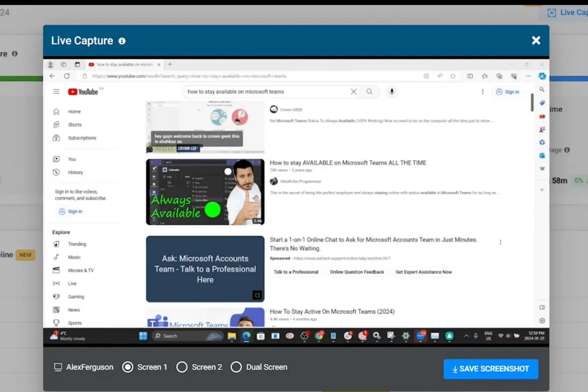
Task: Click Get Expert Assistance Now chip
Action: coord(424,272)
